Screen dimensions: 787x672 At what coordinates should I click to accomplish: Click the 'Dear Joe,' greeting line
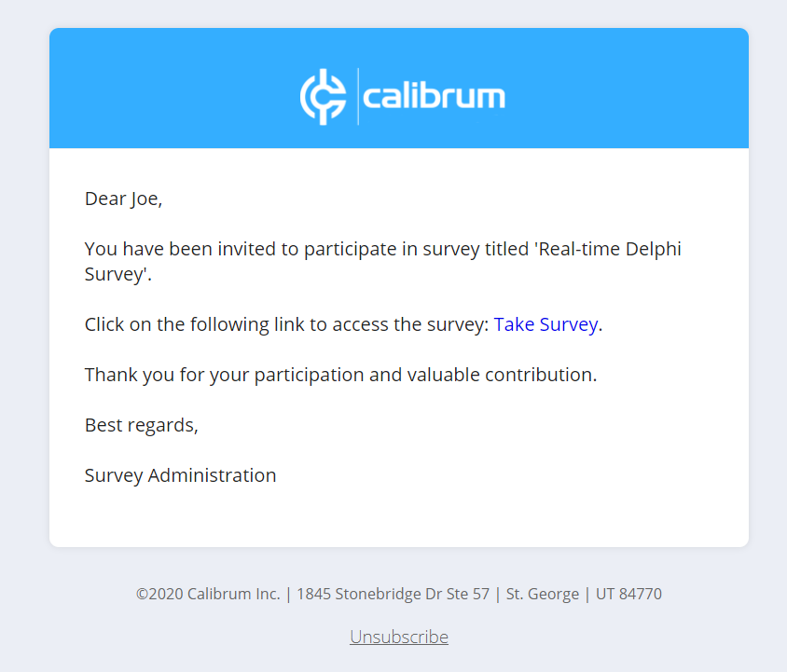123,199
